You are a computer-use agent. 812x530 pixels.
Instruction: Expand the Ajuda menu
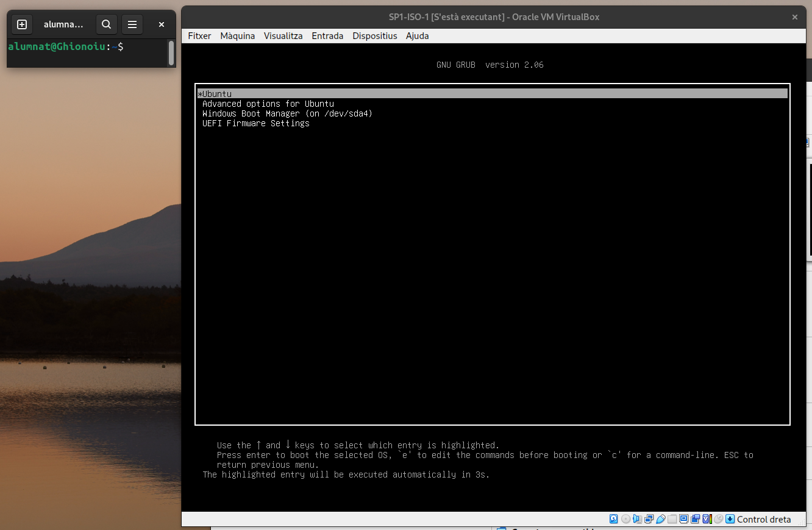tap(417, 36)
